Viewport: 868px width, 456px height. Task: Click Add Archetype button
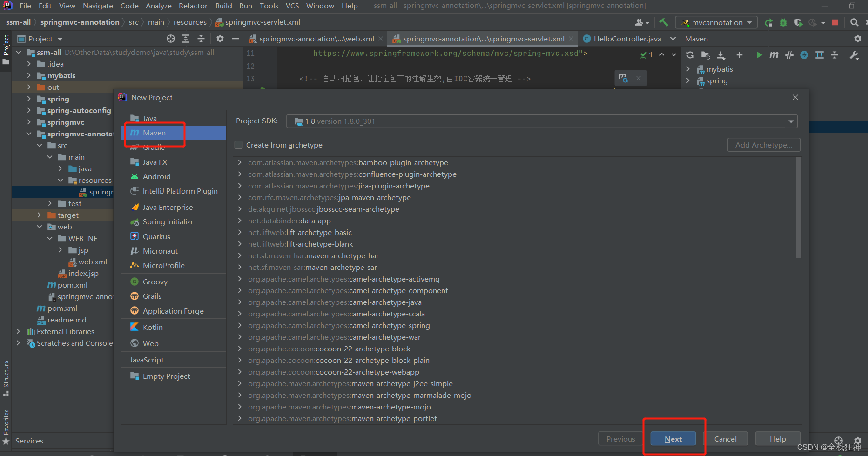764,145
